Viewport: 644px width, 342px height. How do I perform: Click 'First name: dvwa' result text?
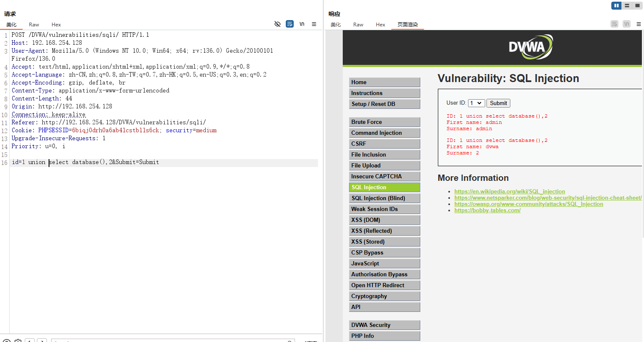tap(473, 147)
